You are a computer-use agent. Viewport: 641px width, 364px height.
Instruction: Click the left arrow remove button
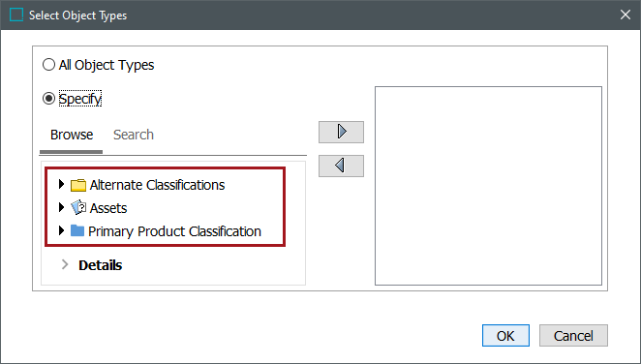[342, 166]
